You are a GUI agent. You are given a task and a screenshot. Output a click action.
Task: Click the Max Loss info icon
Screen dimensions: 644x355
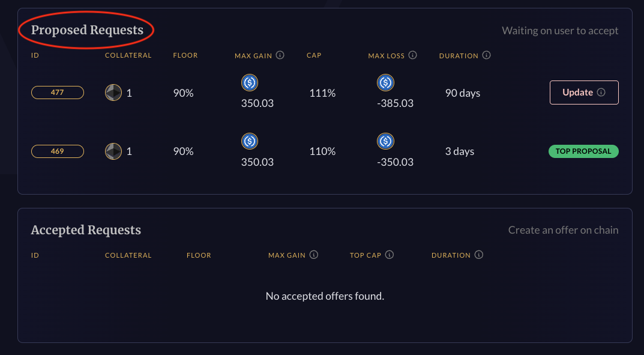[x=413, y=55]
